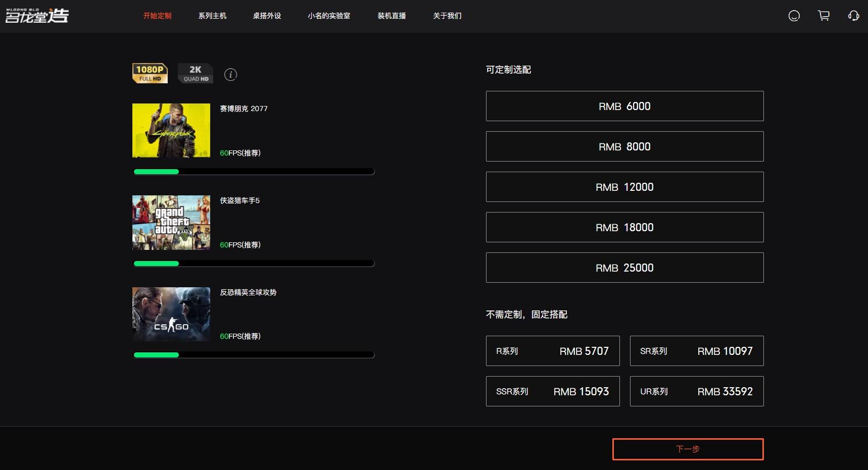
Task: Select R系列 RMB 5707 fixed build
Action: point(553,351)
